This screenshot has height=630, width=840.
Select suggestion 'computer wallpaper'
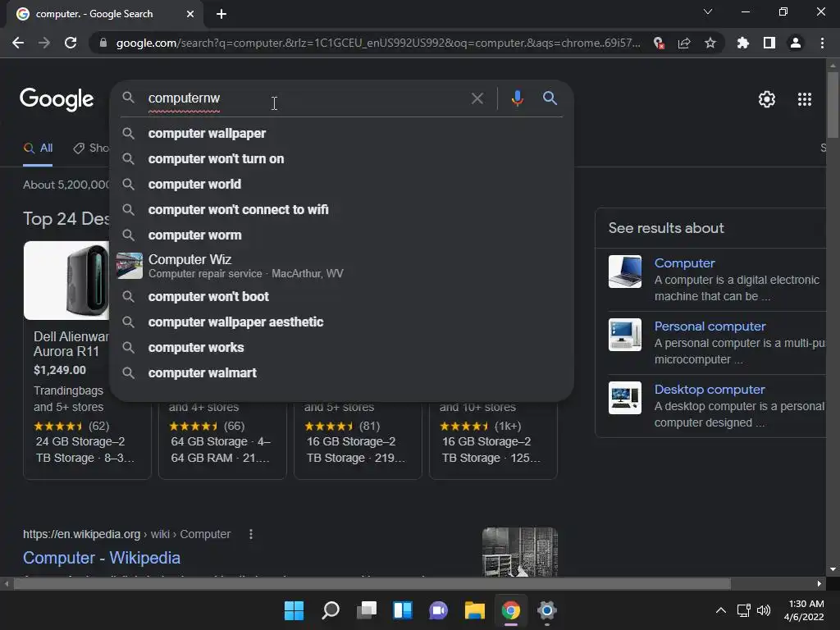[341, 134]
